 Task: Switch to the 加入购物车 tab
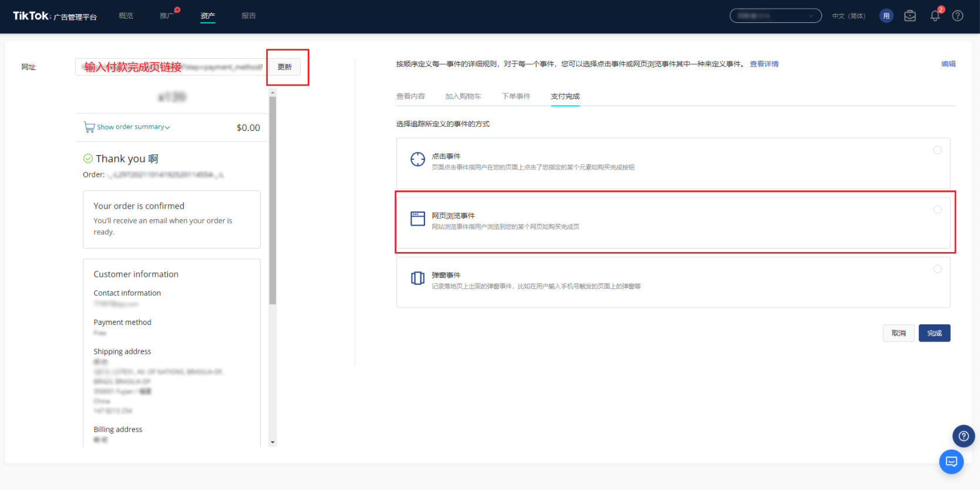(x=463, y=96)
